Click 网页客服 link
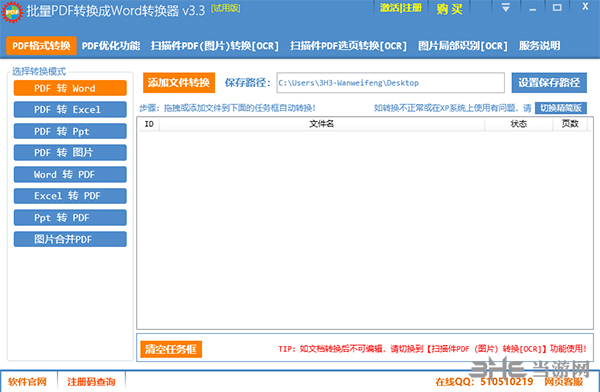600x392 pixels. pyautogui.click(x=563, y=382)
